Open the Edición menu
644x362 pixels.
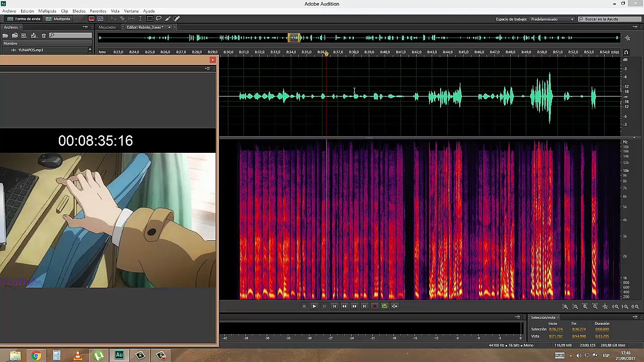(x=27, y=11)
